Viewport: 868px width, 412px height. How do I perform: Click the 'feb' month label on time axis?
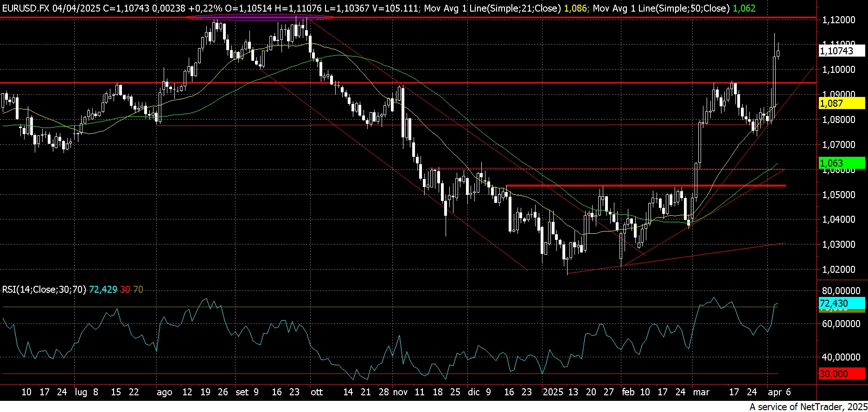[x=628, y=393]
